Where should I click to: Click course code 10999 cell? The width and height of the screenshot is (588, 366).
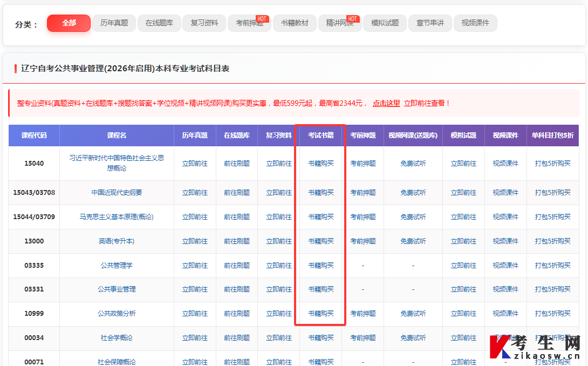(x=34, y=314)
